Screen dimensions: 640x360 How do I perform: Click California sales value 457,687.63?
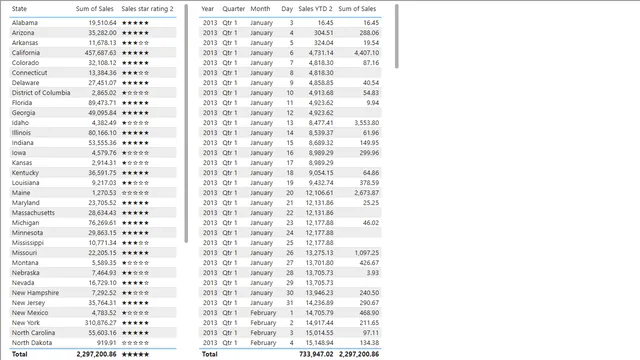pos(100,53)
